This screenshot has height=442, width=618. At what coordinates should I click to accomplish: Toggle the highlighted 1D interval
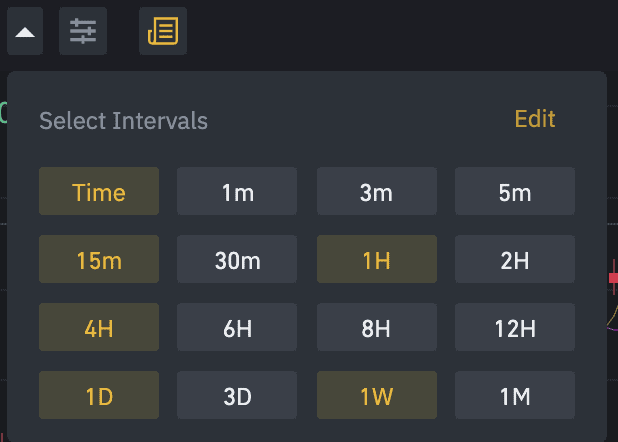tap(99, 395)
